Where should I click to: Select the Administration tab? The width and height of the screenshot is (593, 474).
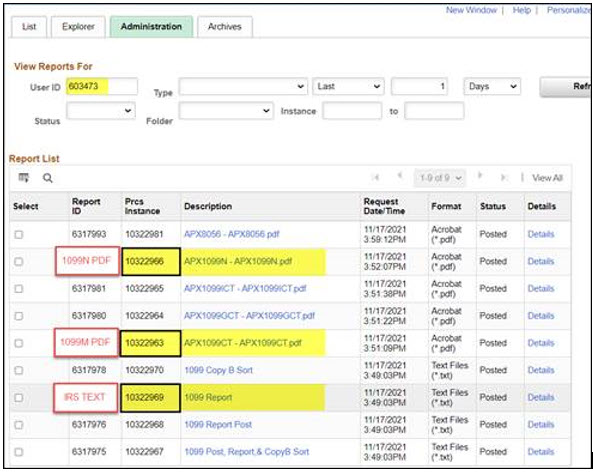151,27
